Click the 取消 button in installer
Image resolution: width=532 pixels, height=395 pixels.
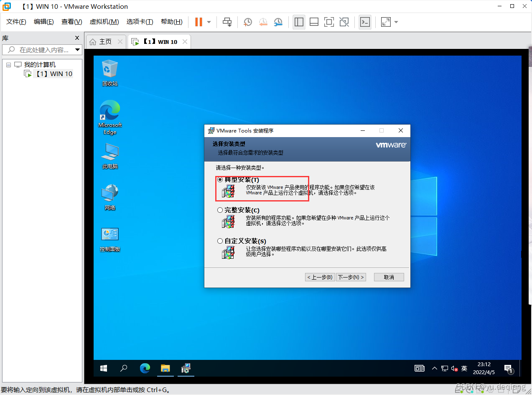click(x=389, y=277)
